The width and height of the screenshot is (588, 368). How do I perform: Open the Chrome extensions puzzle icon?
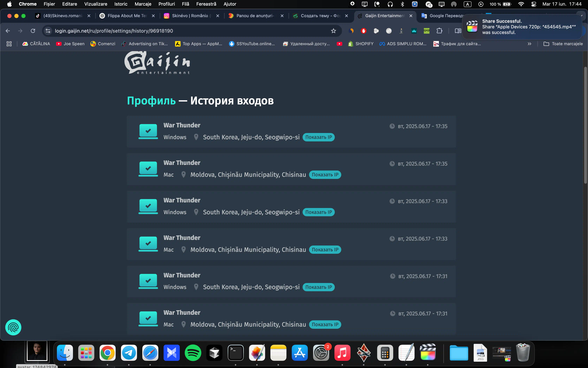point(439,31)
